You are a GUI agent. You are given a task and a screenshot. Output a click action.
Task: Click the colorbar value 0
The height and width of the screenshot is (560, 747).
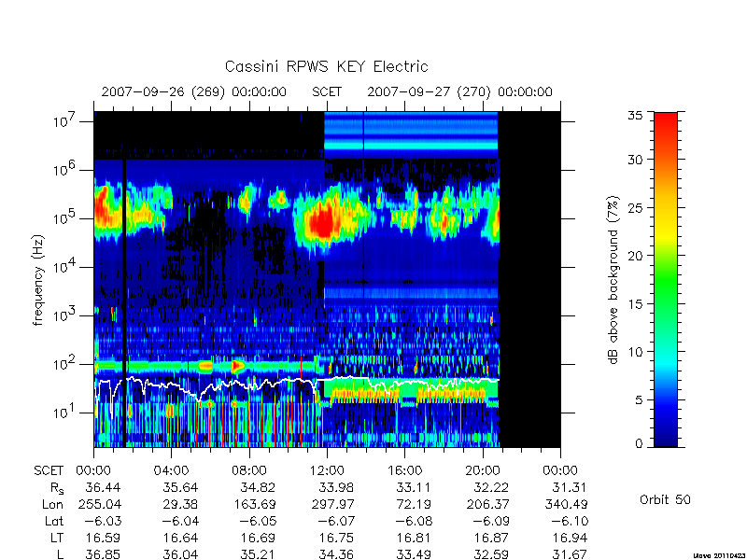pos(639,443)
